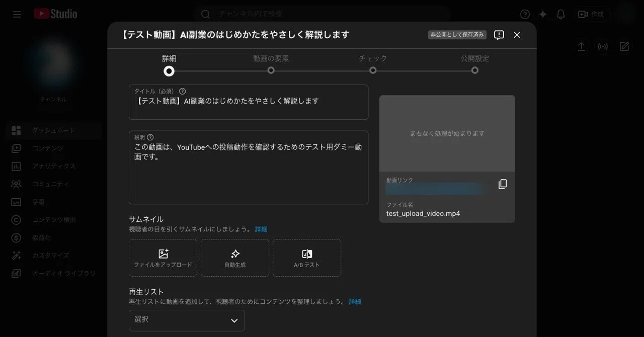644x337 pixels.
Task: Click the account avatar in header
Action: point(626,14)
